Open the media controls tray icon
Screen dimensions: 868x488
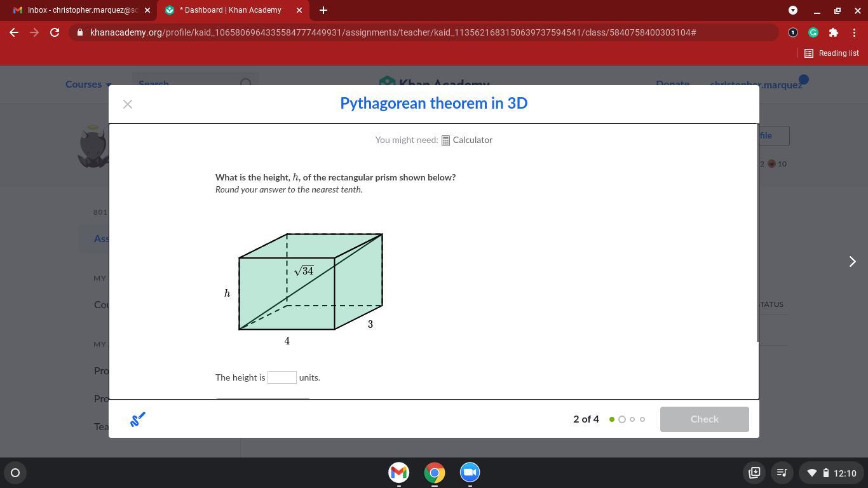click(x=782, y=473)
